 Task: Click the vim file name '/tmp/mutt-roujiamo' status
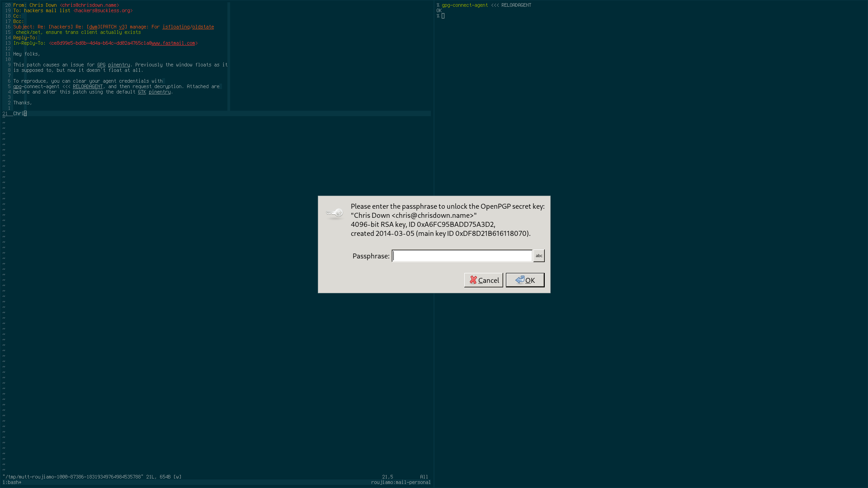[x=73, y=477]
